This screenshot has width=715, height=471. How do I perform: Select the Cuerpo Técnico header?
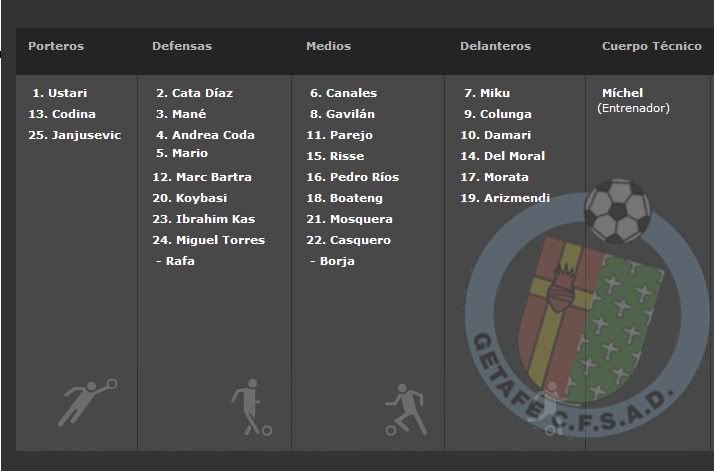[652, 46]
